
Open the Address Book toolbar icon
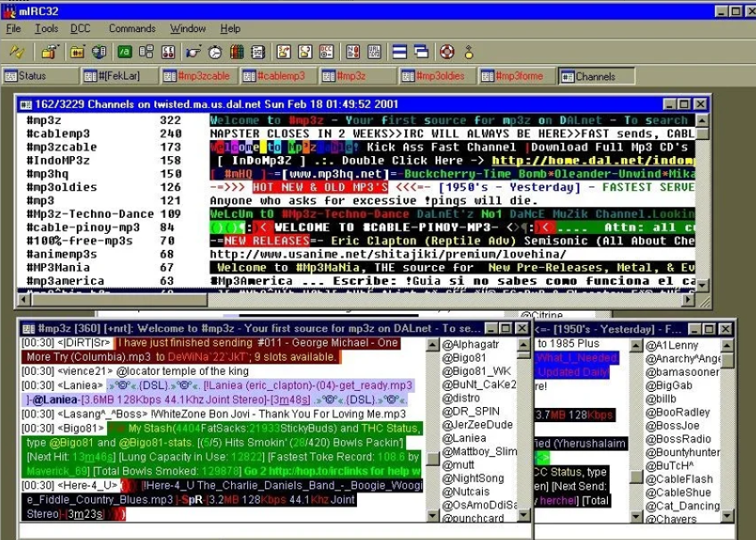coord(259,51)
